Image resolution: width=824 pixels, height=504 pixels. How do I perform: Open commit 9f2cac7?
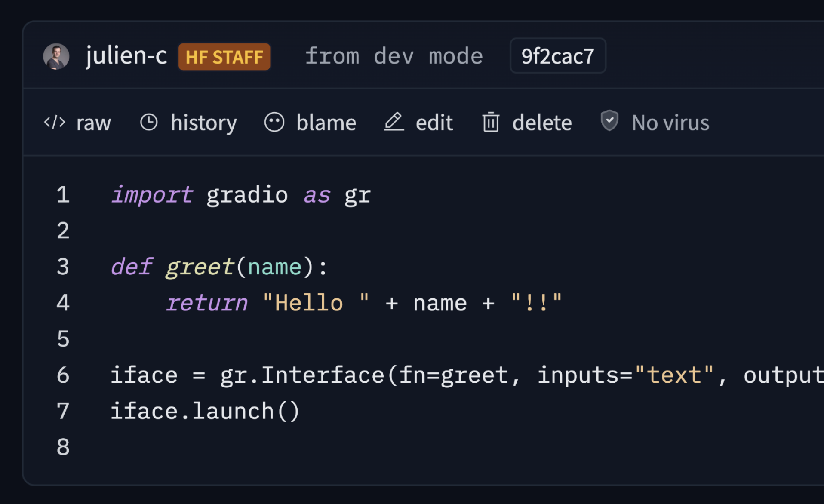[x=557, y=55]
